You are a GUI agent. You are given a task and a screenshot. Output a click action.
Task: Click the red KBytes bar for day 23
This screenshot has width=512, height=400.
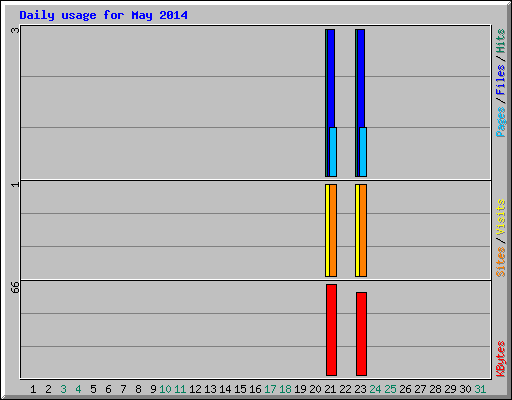click(361, 334)
